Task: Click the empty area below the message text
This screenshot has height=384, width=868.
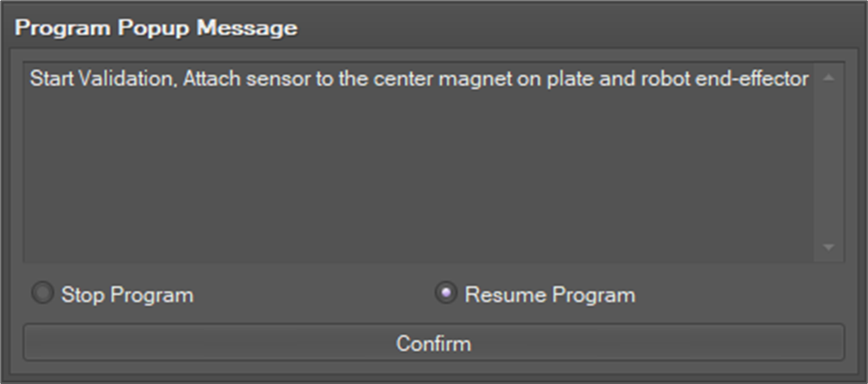Action: [x=415, y=182]
